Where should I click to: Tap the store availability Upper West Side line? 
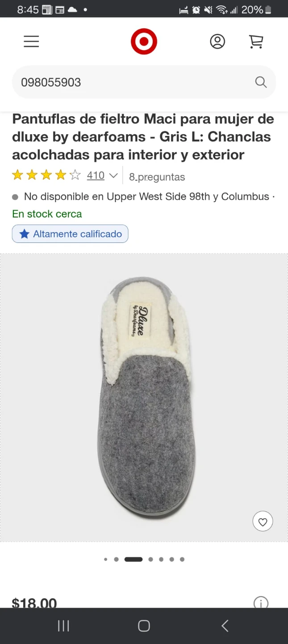coord(144,197)
